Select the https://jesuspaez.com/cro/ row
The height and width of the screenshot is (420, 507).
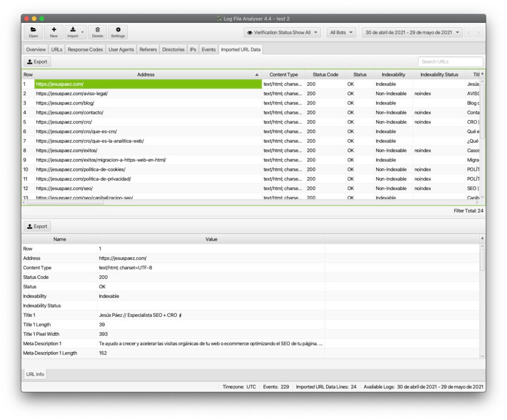click(251, 122)
